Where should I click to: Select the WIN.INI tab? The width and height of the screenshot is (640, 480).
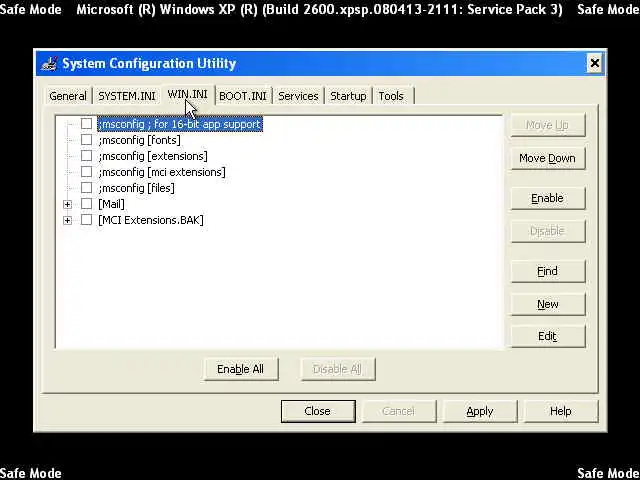coord(187,95)
